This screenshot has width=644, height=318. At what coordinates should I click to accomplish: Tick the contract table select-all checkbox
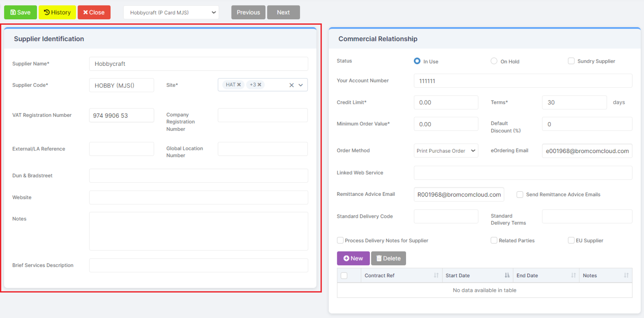[344, 276]
